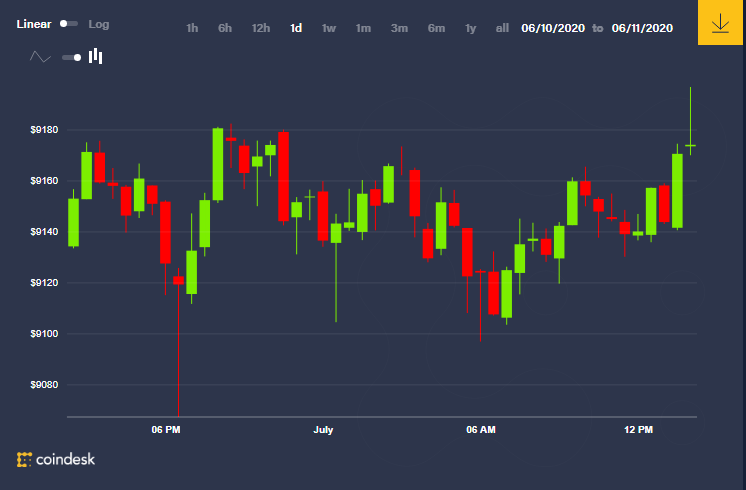Click the $9160 price axis label
746x490 pixels.
(x=44, y=181)
